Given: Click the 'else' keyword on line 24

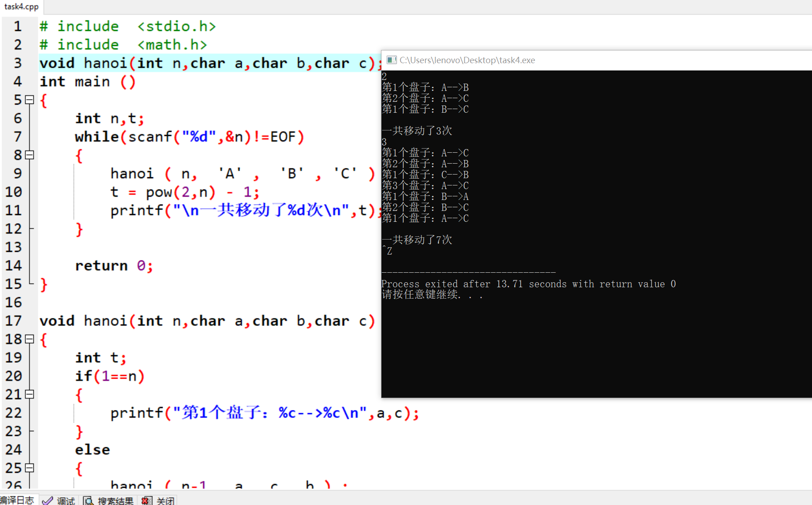Looking at the screenshot, I should coord(92,450).
